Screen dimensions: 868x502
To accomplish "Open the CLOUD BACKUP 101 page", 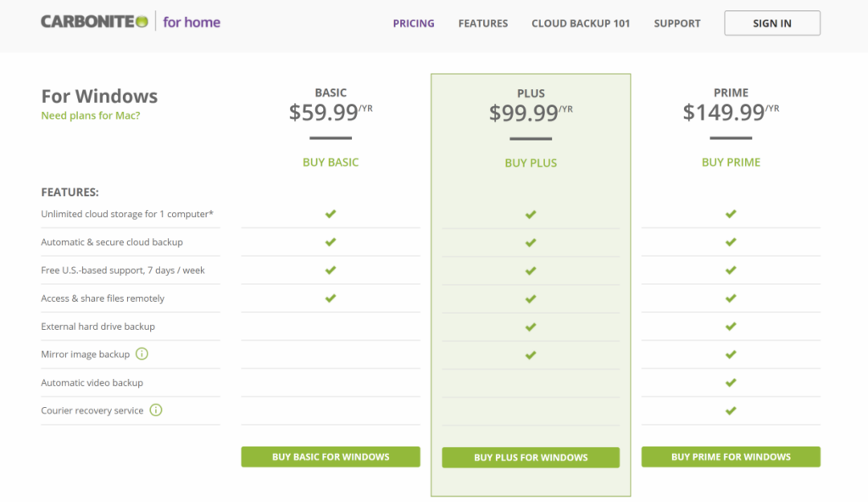I will point(581,23).
